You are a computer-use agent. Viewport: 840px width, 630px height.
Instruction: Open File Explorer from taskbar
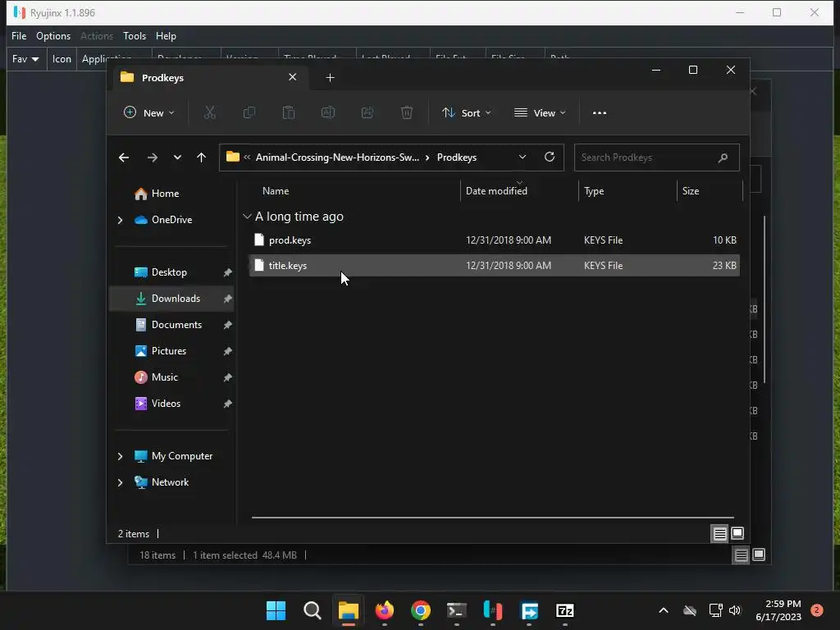(348, 610)
